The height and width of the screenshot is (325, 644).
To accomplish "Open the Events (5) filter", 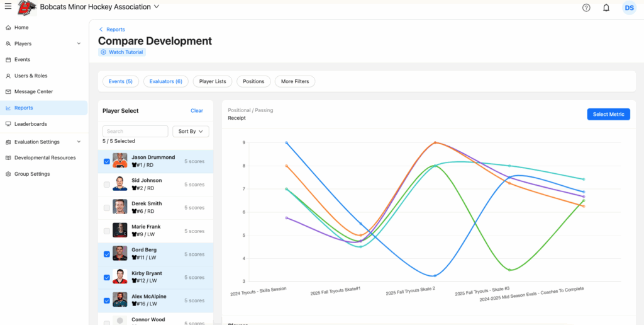I will coord(121,81).
